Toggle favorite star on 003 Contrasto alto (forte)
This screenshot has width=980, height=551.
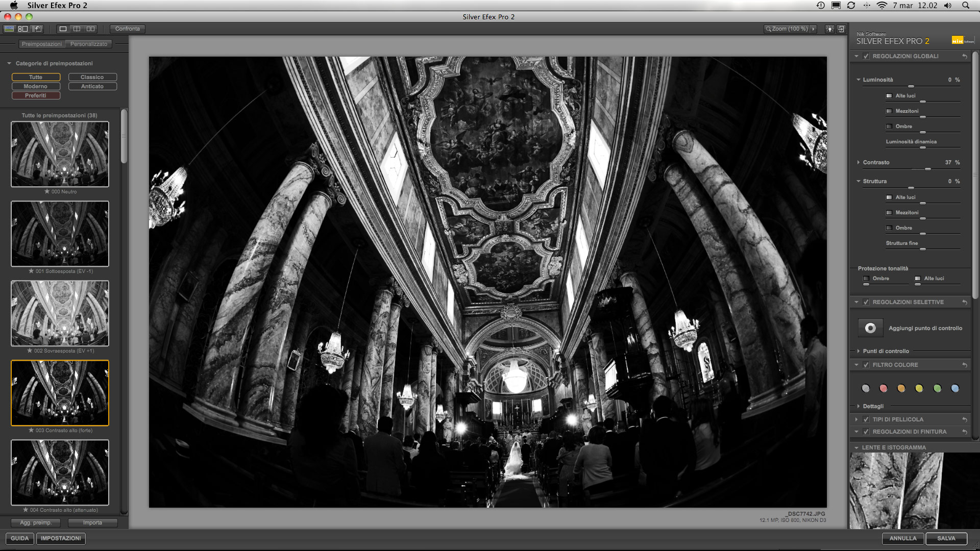pyautogui.click(x=31, y=431)
